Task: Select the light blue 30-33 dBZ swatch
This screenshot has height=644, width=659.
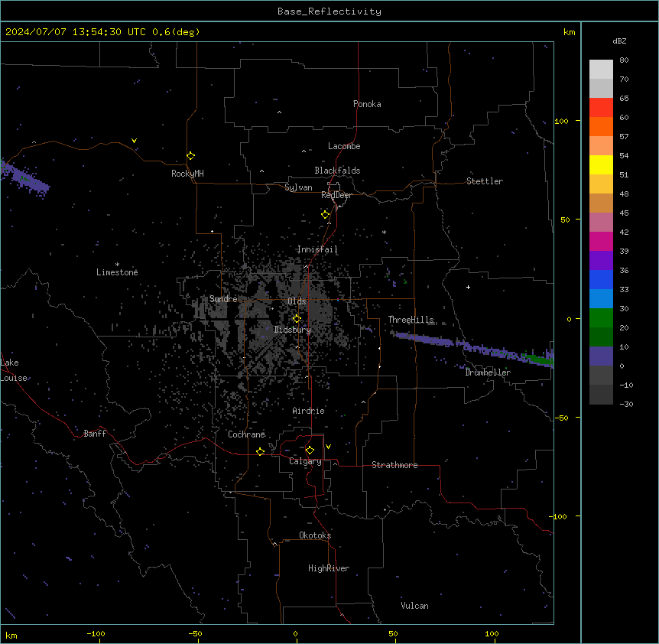Action: pyautogui.click(x=601, y=299)
